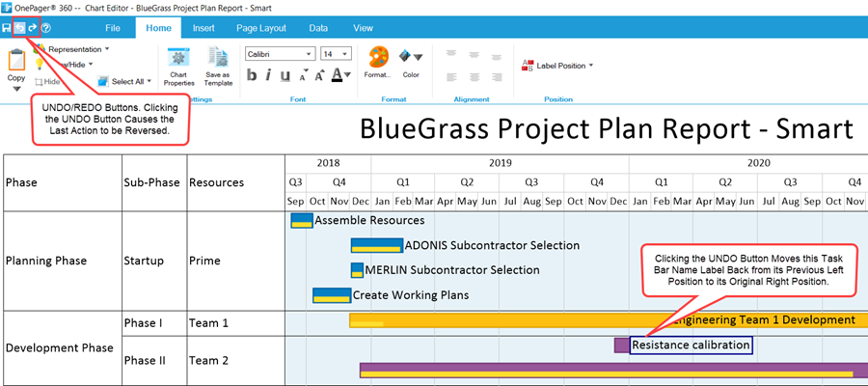Click Save as Template
This screenshot has height=386, width=868.
[218, 67]
